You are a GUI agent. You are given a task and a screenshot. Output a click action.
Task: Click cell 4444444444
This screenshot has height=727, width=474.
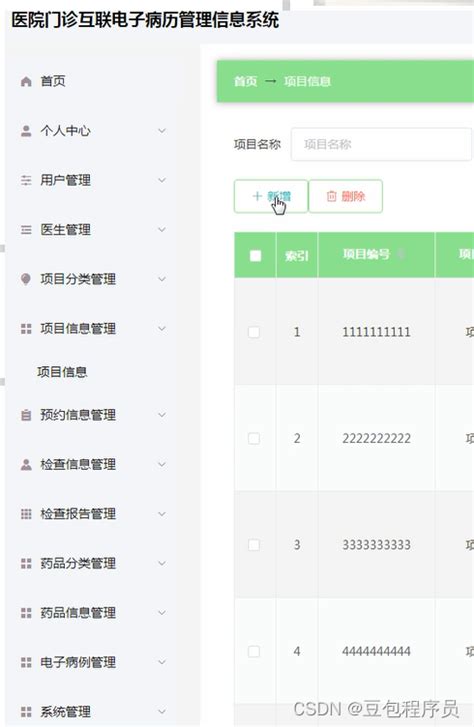tap(376, 651)
